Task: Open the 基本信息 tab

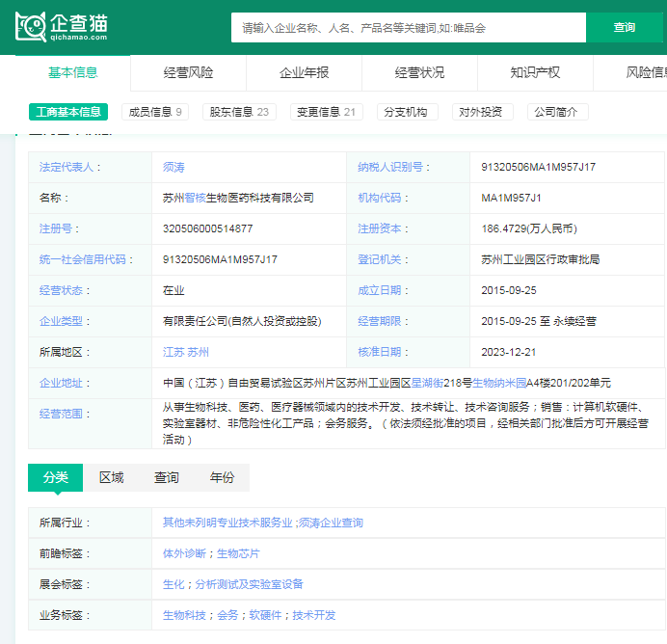Action: tap(73, 72)
